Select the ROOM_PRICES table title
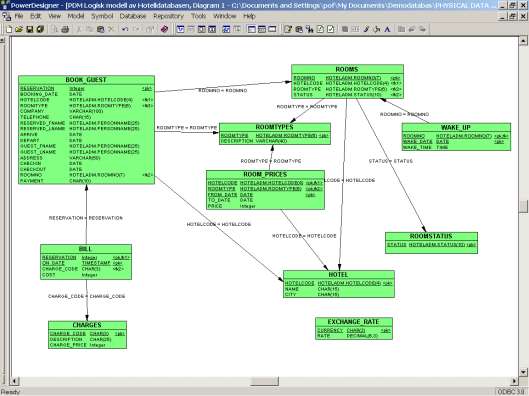Image resolution: width=529 pixels, height=396 pixels. click(265, 174)
